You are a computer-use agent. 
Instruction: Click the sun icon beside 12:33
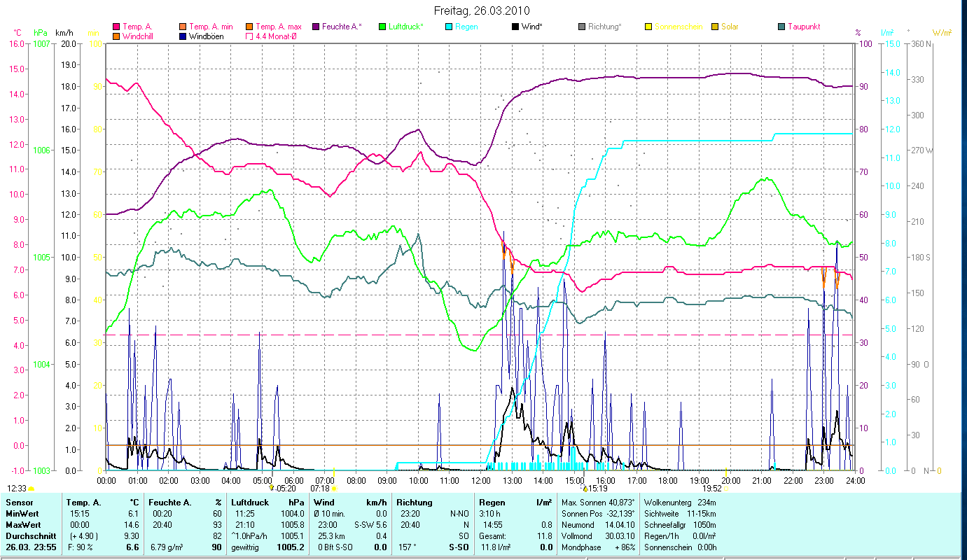coord(31,489)
